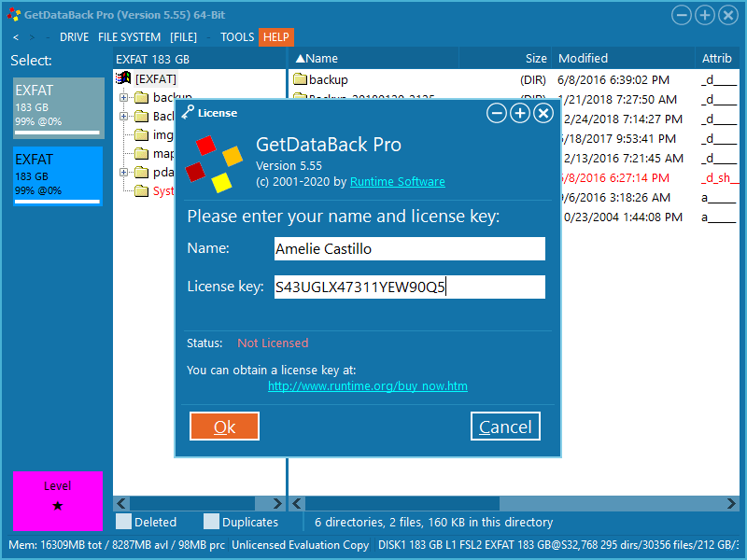This screenshot has height=560, width=747.
Task: Select the [EXFAT] drive root icon in tree
Action: point(123,79)
